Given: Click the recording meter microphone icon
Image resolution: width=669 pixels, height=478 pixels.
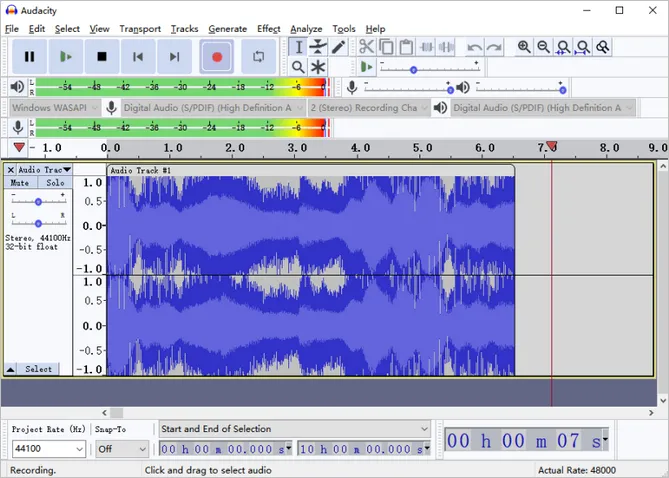Looking at the screenshot, I should pyautogui.click(x=17, y=127).
